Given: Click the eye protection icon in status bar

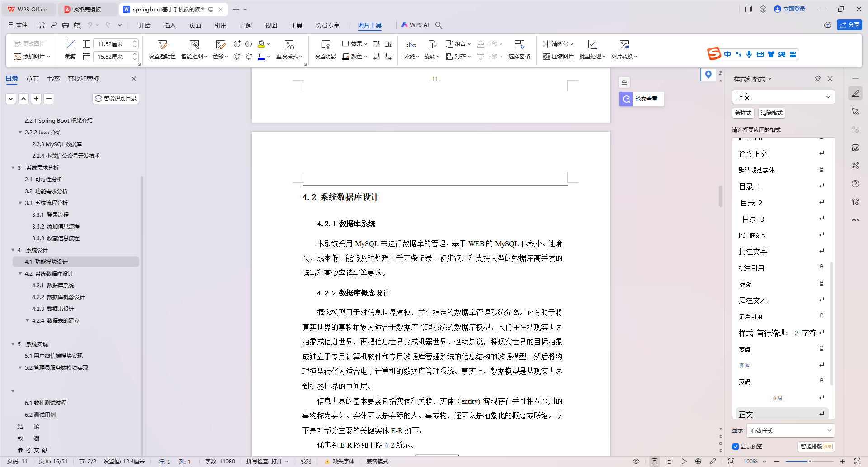Looking at the screenshot, I should 636,462.
